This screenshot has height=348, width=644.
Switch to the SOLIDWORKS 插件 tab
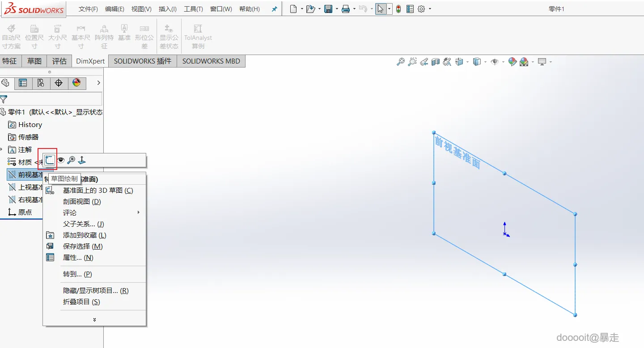(143, 61)
